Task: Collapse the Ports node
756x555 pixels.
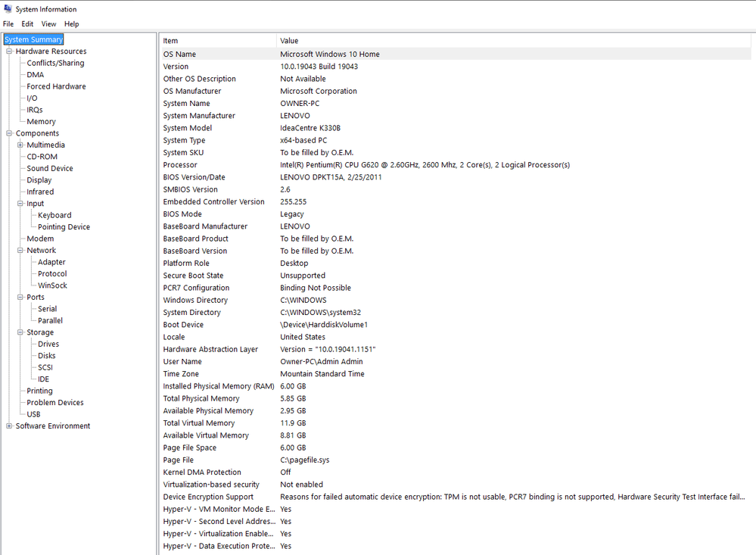Action: (x=20, y=298)
